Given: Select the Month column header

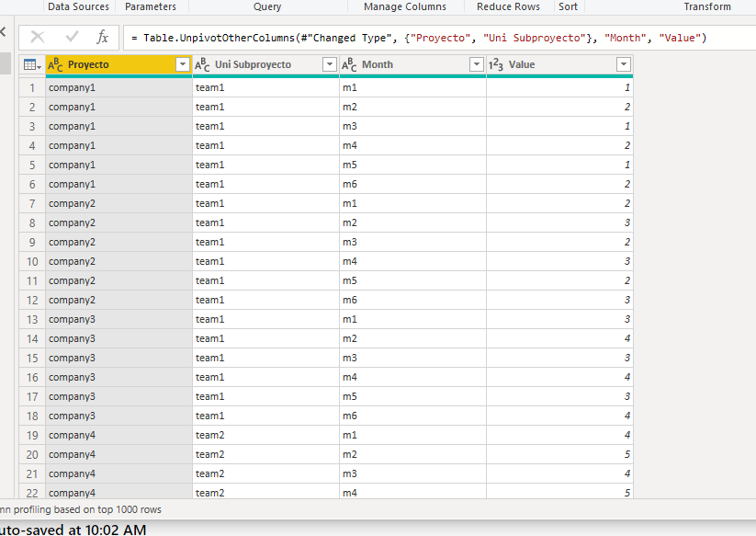Looking at the screenshot, I should coord(412,64).
